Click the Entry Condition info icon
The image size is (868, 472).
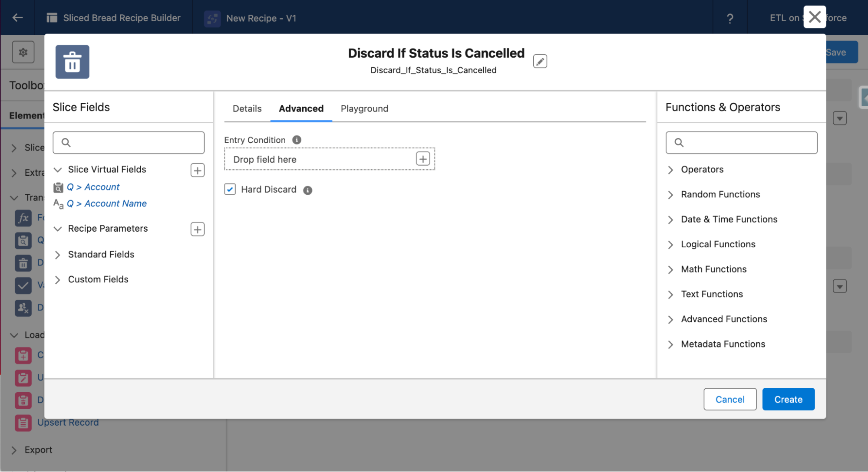tap(297, 140)
